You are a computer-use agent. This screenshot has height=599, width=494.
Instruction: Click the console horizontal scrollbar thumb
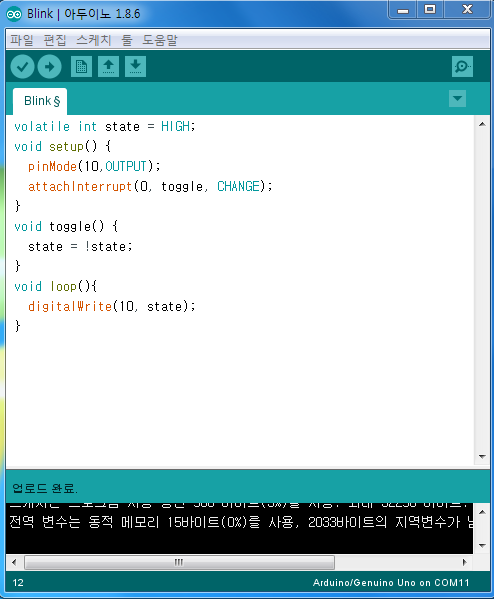click(x=179, y=562)
